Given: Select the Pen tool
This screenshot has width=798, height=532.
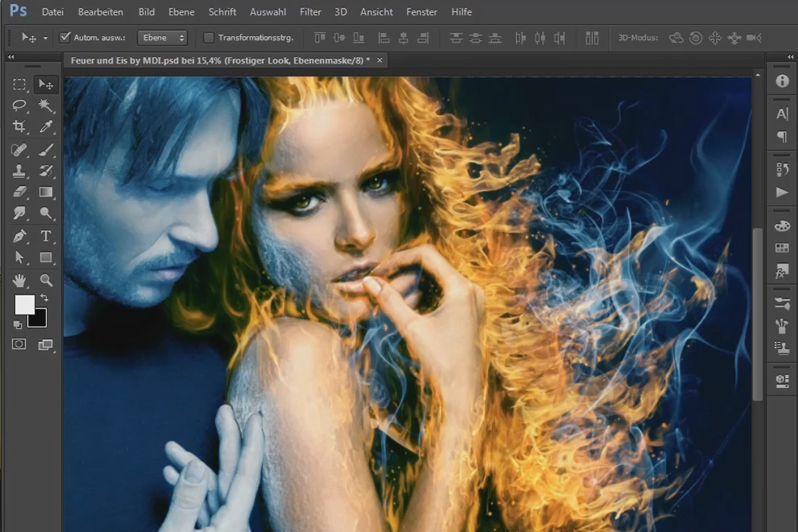Looking at the screenshot, I should coord(19,236).
